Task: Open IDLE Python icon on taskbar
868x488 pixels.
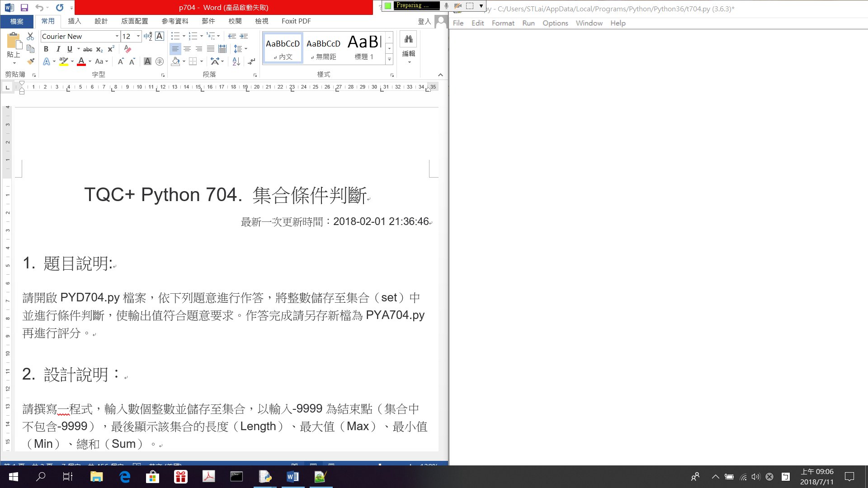Action: click(265, 476)
